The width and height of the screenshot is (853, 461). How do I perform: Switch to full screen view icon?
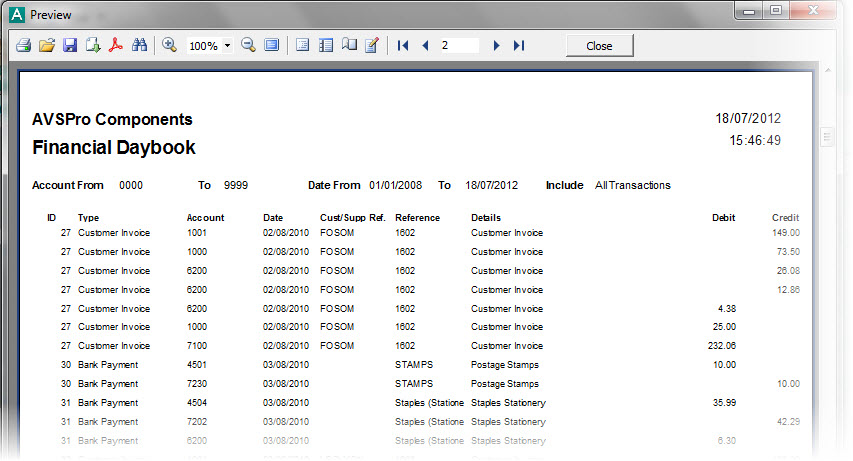click(272, 46)
